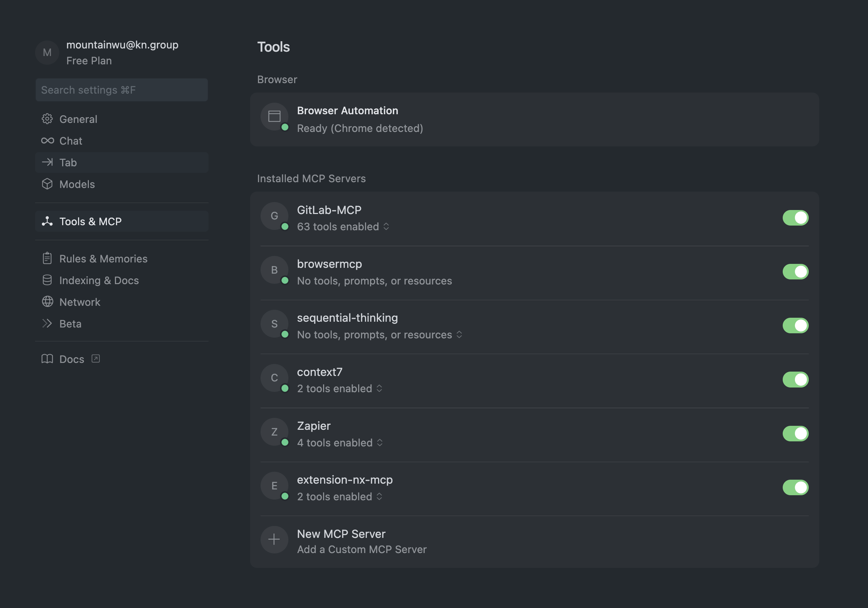Toggle the Zapier MCP server off
The width and height of the screenshot is (868, 608).
pos(795,433)
